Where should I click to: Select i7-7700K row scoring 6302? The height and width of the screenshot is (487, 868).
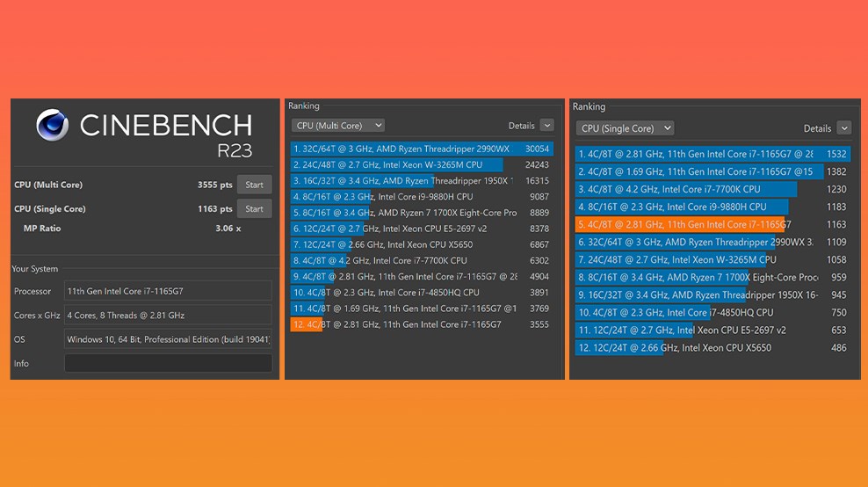422,260
